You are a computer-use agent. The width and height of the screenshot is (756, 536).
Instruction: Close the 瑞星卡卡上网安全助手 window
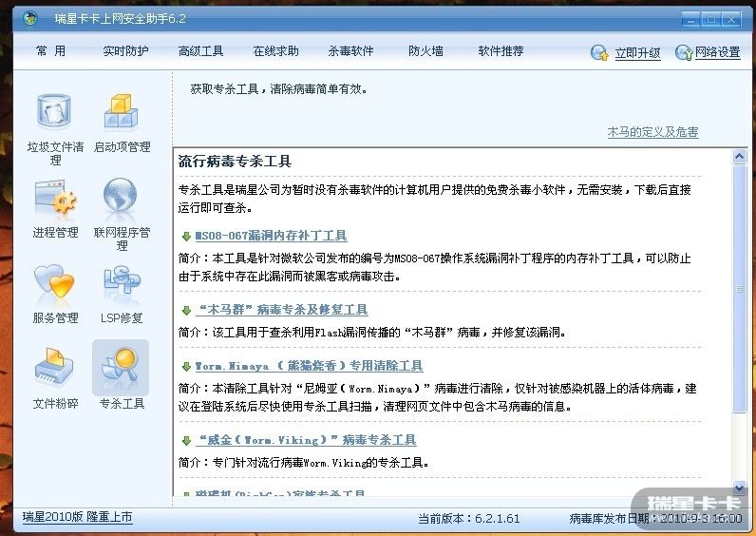click(x=731, y=20)
